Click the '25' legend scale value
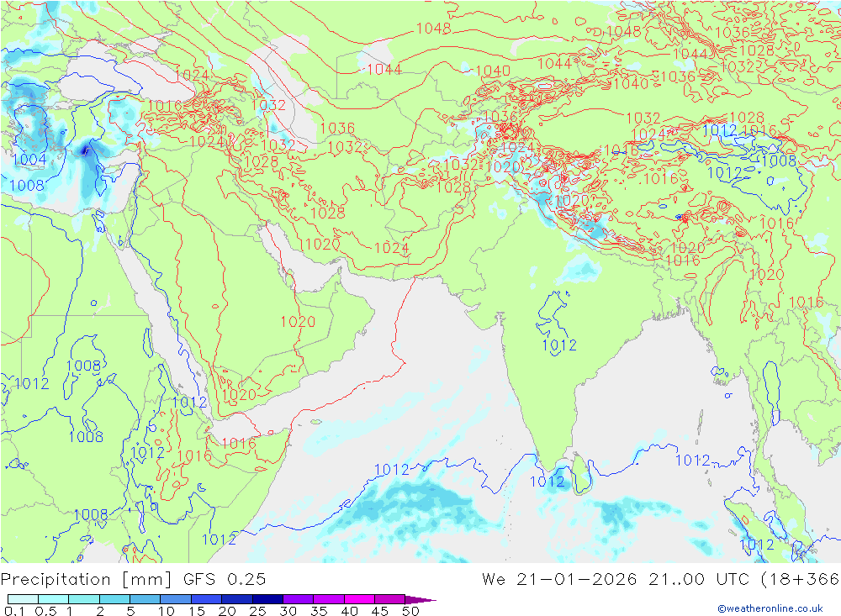The width and height of the screenshot is (841, 616). point(257,611)
